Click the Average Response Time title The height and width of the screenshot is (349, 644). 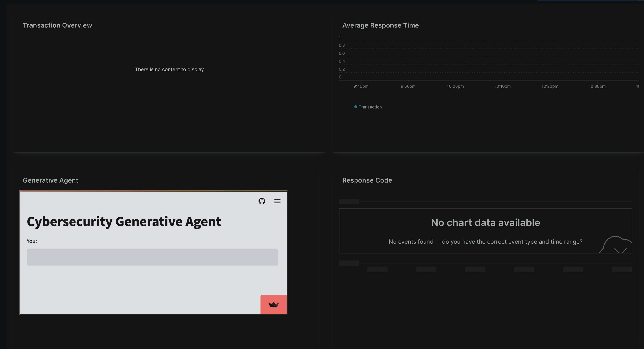pos(380,25)
